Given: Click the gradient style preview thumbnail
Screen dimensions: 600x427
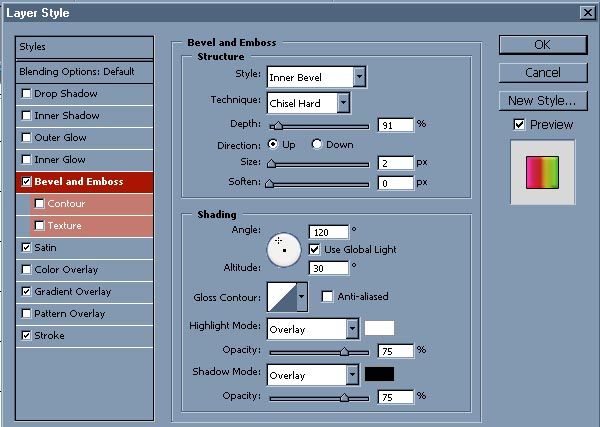Looking at the screenshot, I should pyautogui.click(x=543, y=172).
